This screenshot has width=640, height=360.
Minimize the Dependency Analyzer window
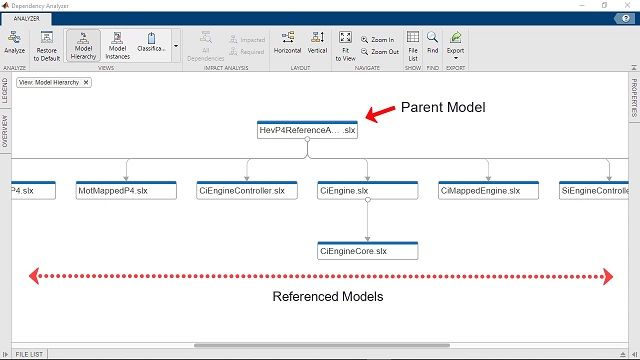pyautogui.click(x=582, y=5)
